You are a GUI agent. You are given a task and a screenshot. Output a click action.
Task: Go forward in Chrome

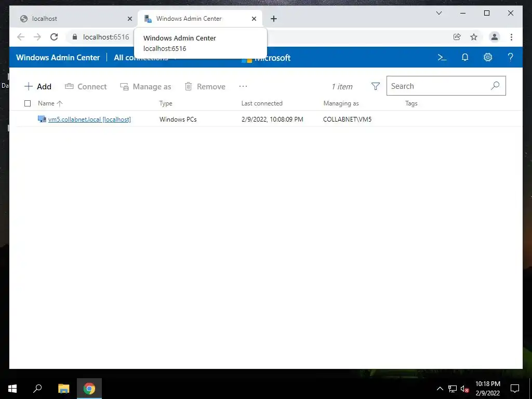pyautogui.click(x=37, y=37)
